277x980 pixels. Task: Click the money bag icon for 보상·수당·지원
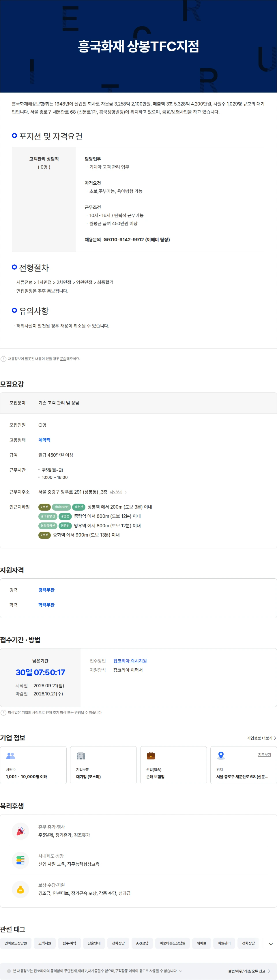(x=20, y=889)
